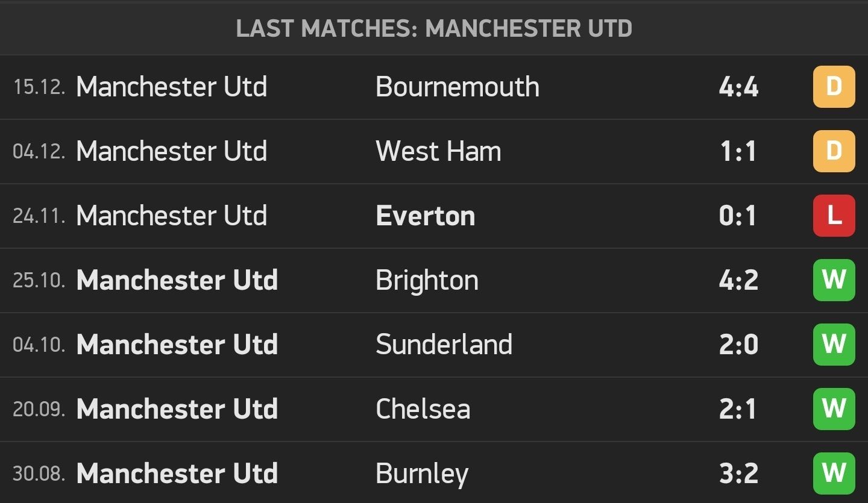Open Manchester Utd in the Chelsea row
868x503 pixels.
click(177, 409)
